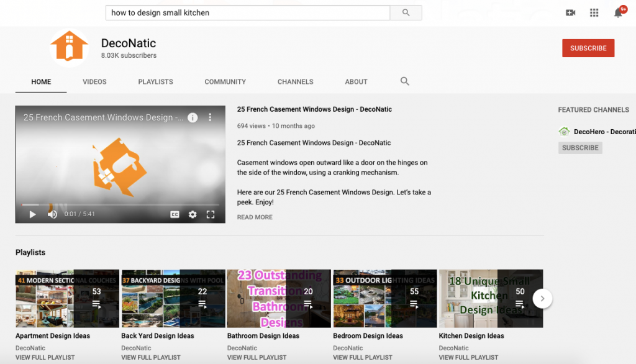636x364 pixels.
Task: Open the Unique Small Kitchen Design thumbnail
Action: tap(491, 299)
